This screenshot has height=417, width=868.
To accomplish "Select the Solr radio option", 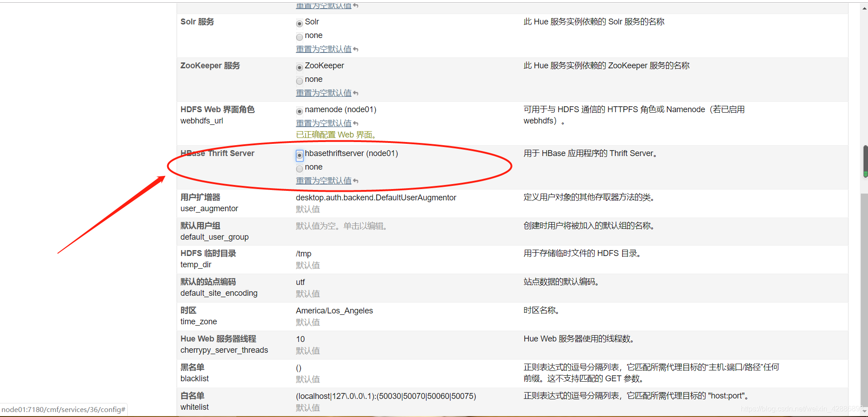I will [299, 24].
